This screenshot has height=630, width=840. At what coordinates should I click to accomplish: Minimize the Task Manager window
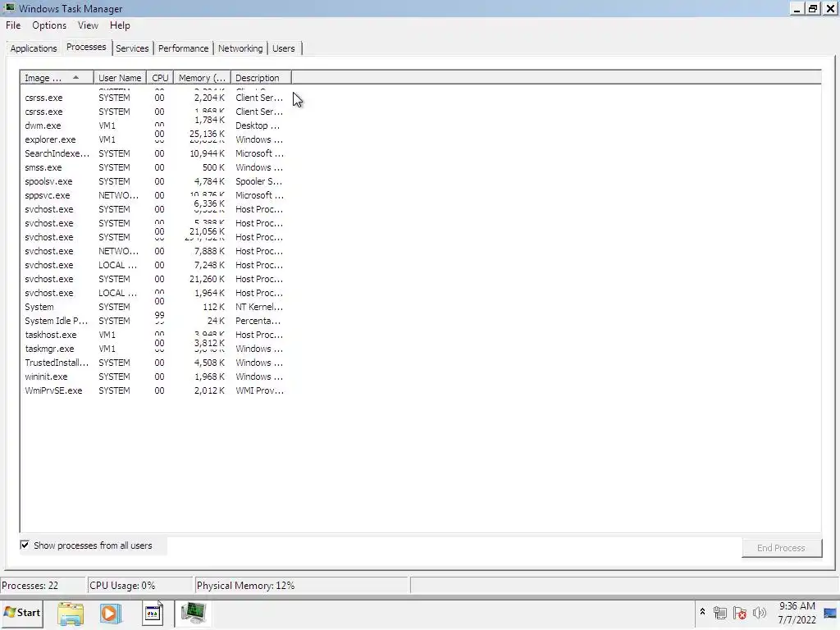point(797,8)
